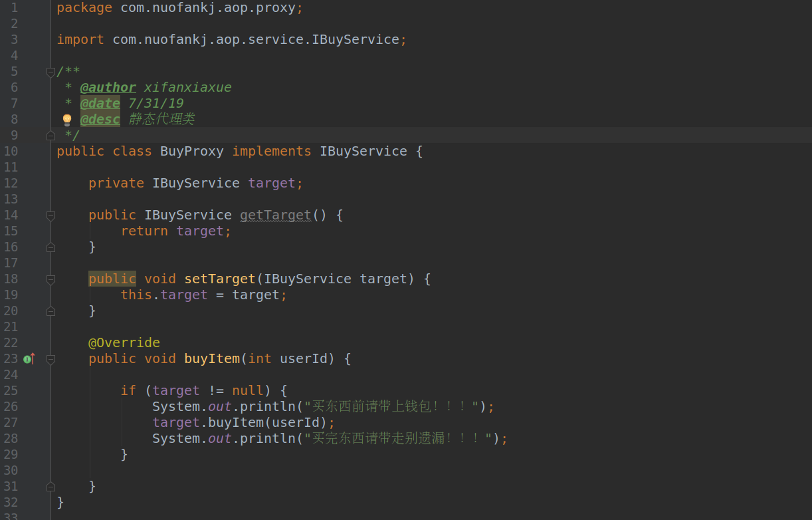The height and width of the screenshot is (520, 812).
Task: Collapse the Javadoc comment fold marker
Action: [51, 71]
